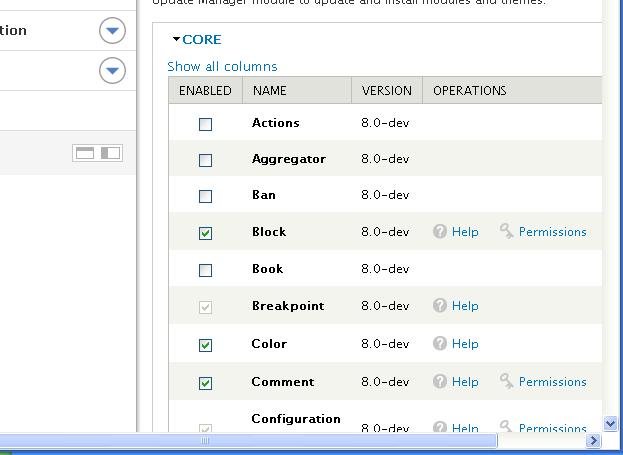Screen dimensions: 623x455
Task: Click the Comment row permissions key icon
Action: click(507, 381)
